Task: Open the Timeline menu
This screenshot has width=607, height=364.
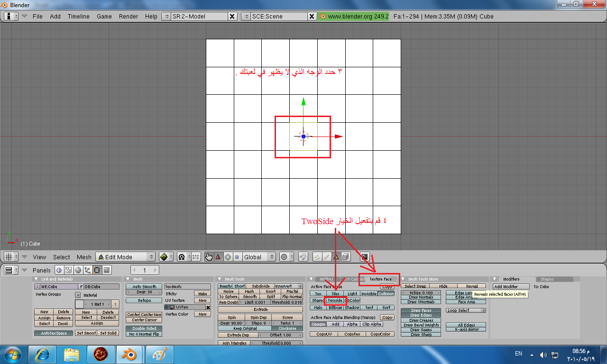Action: tap(78, 16)
